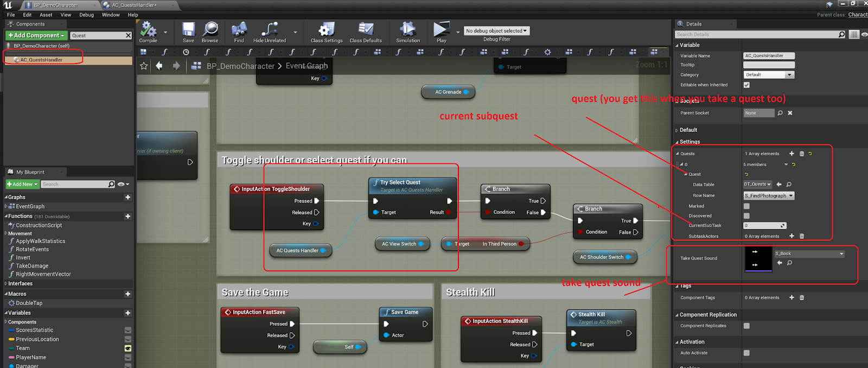The image size is (868, 368).
Task: Open Class Defaults
Action: 366,32
